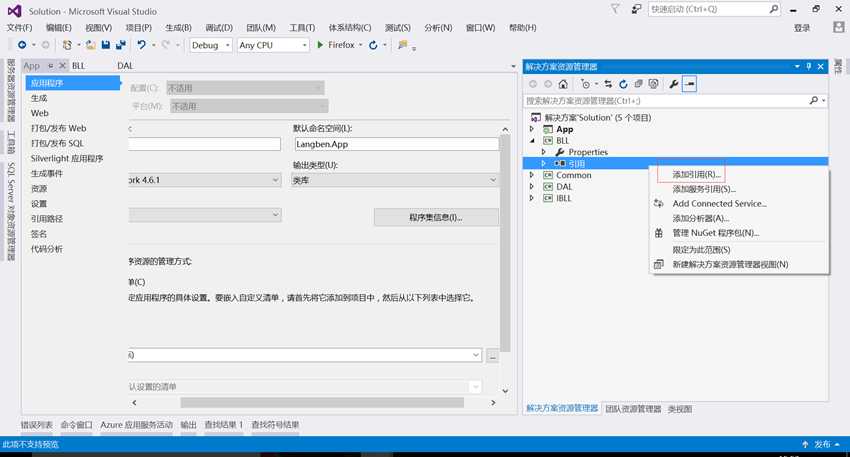850x457 pixels.
Task: Expand the Properties node under BLL
Action: coord(544,152)
